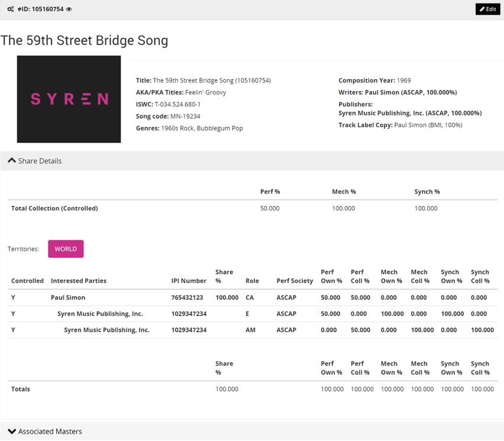The image size is (504, 441).
Task: Toggle the eye icon next to ID 105160754
Action: [69, 9]
